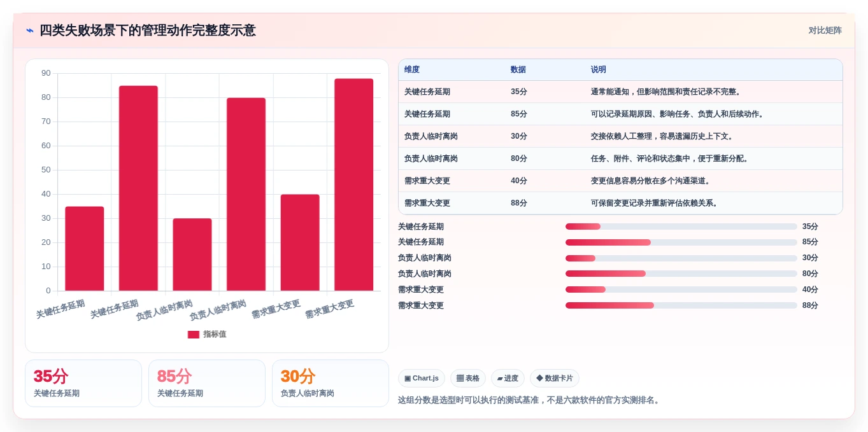The width and height of the screenshot is (868, 432).
Task: Click the red 指标值 legend swatch
Action: (x=194, y=334)
